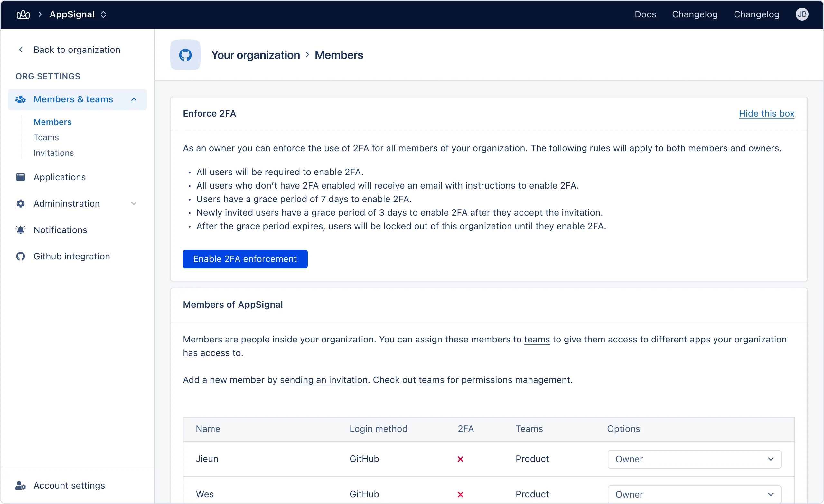Click the Name column header

[x=208, y=429]
